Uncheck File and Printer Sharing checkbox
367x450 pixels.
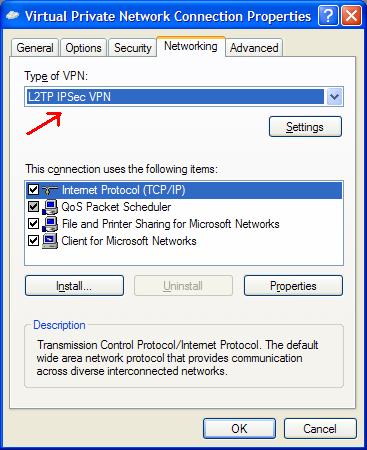[33, 224]
